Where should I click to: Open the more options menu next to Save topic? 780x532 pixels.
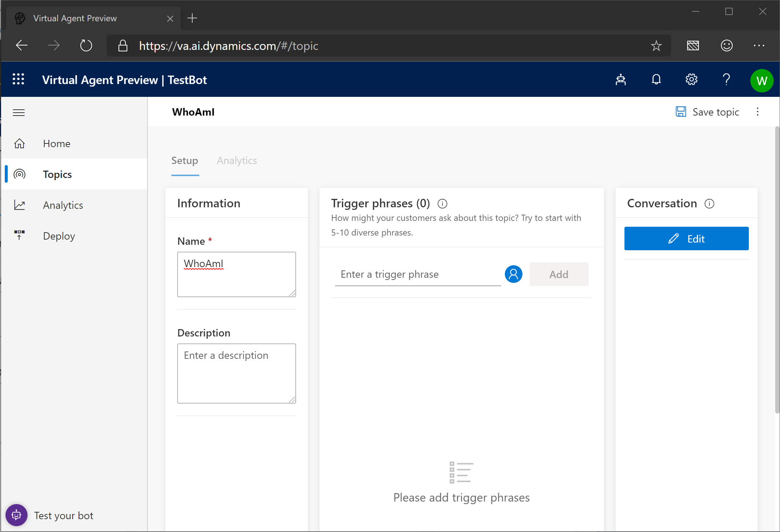(757, 112)
